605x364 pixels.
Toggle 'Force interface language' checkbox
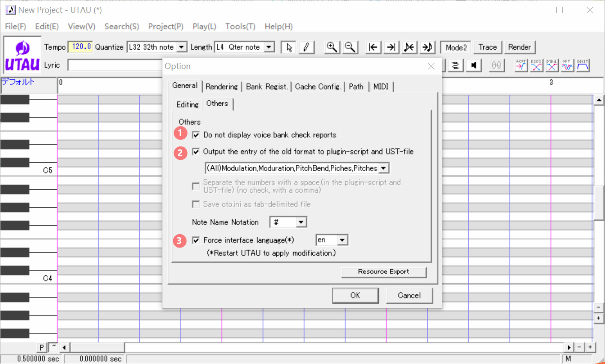click(x=196, y=240)
